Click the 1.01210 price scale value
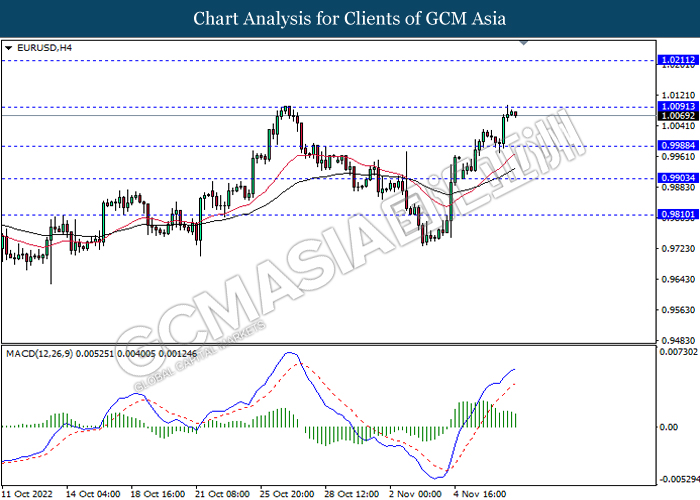700x500 pixels. tap(678, 95)
